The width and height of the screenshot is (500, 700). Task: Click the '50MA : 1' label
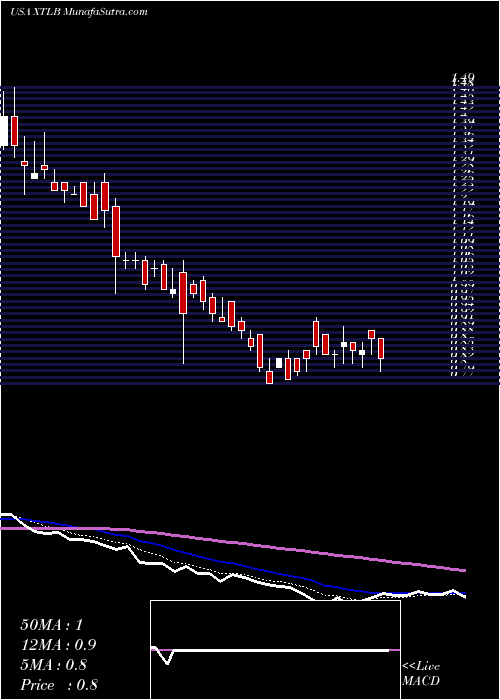click(x=51, y=625)
